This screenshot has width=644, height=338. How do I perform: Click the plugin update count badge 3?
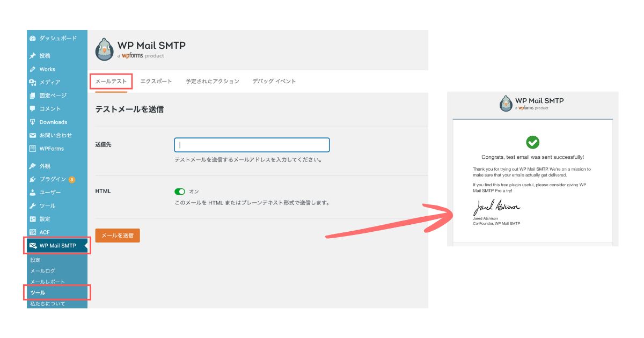[72, 179]
